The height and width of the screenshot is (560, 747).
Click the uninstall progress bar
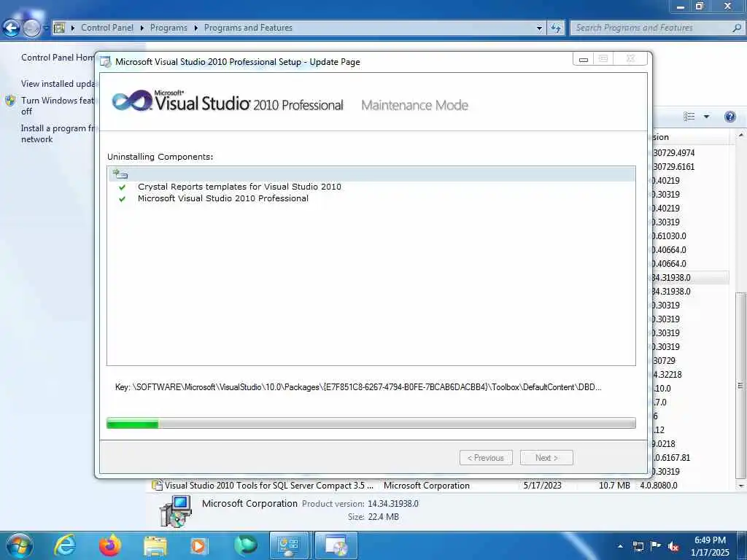pyautogui.click(x=371, y=423)
